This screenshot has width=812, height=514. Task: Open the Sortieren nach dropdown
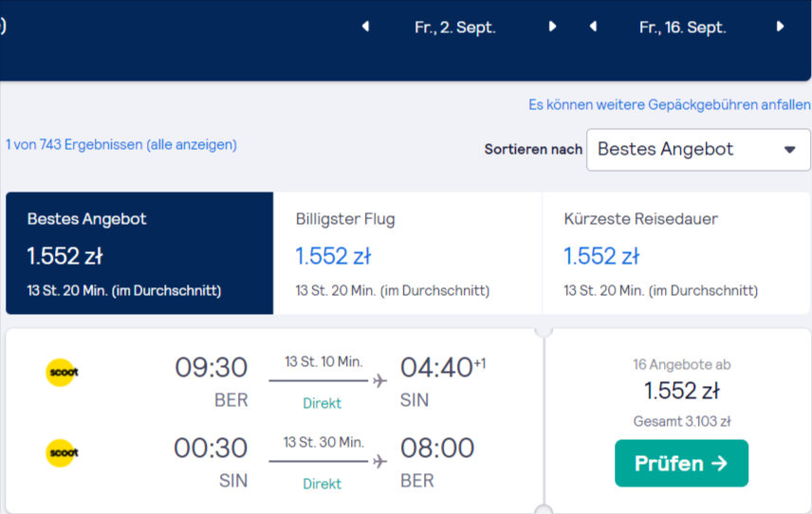698,150
